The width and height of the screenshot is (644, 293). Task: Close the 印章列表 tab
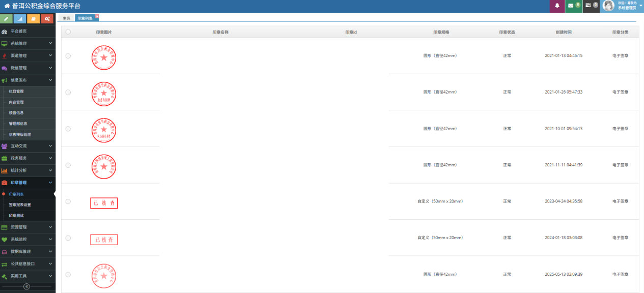(97, 16)
